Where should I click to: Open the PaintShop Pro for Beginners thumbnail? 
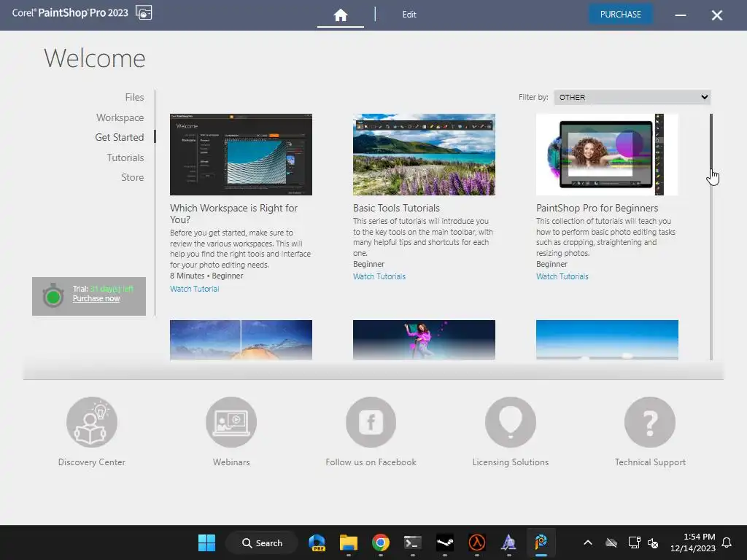607,155
